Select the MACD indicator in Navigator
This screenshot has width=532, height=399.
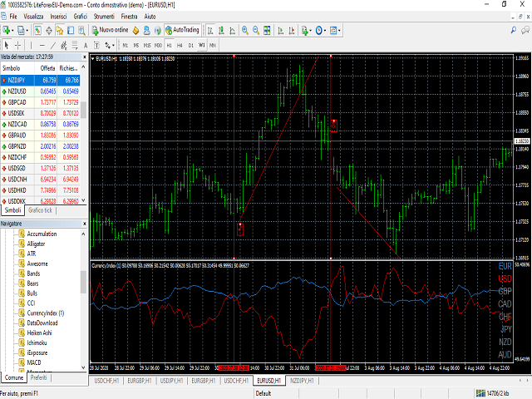pos(35,362)
